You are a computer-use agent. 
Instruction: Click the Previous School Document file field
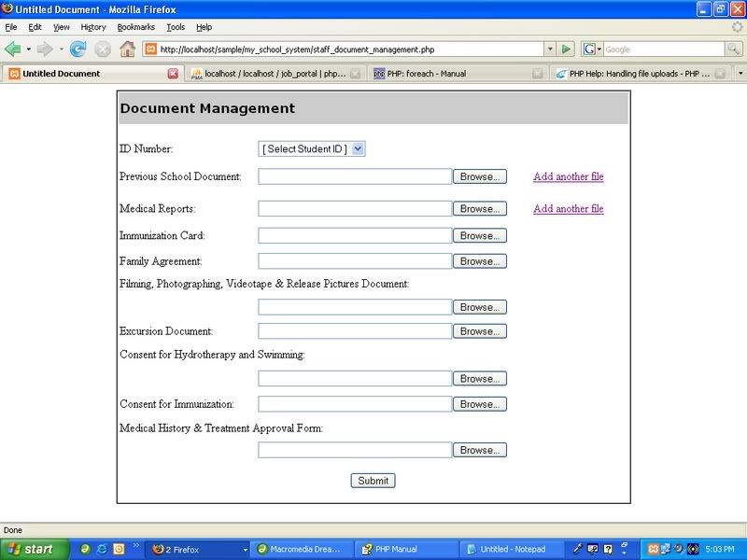(355, 176)
